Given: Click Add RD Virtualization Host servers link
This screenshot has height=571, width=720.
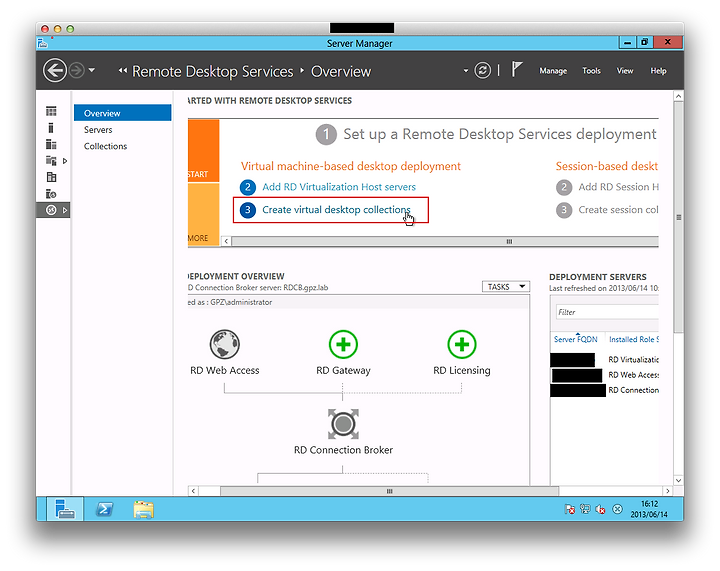Looking at the screenshot, I should coord(339,187).
